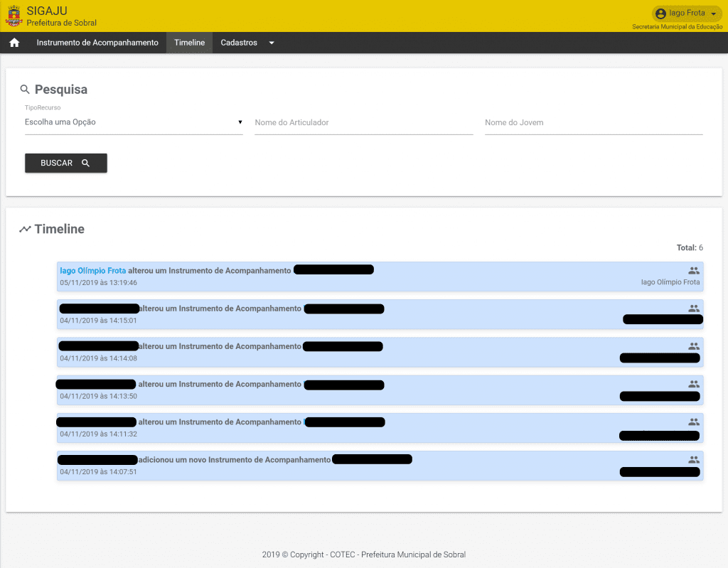728x568 pixels.
Task: Click the home icon in navigation bar
Action: [x=14, y=43]
